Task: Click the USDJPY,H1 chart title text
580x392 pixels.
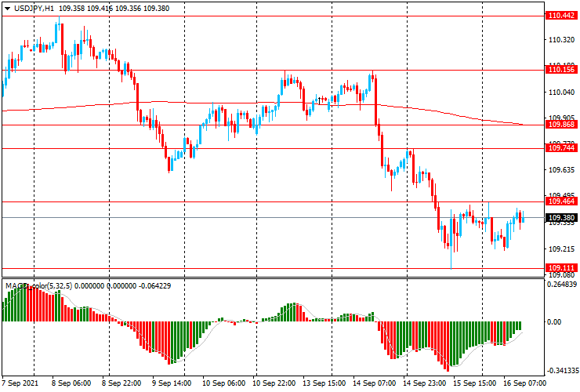Action: 34,9
